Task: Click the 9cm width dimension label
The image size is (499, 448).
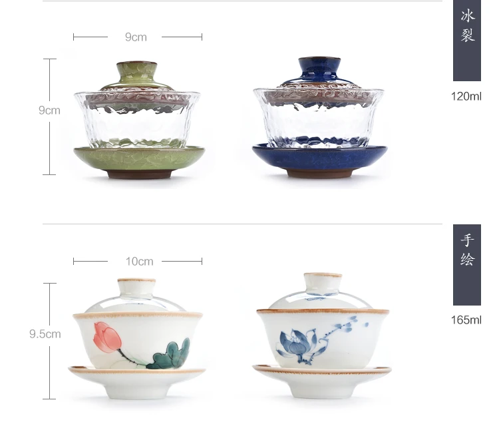Action: pos(136,37)
